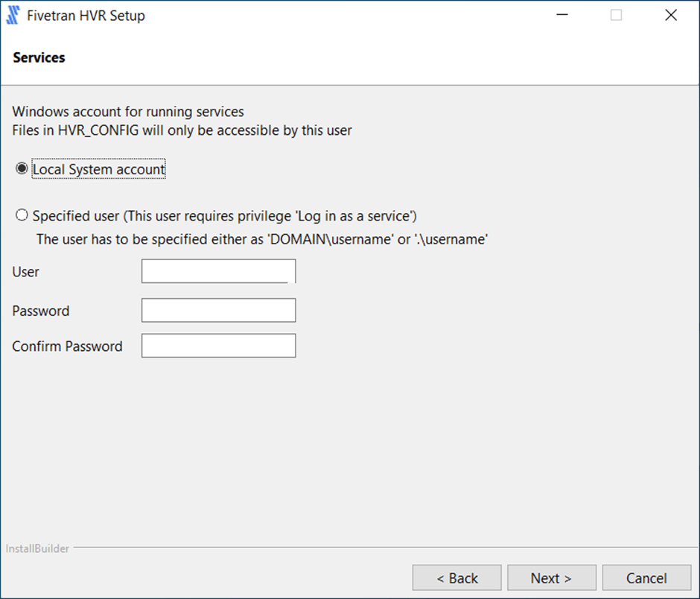Image resolution: width=700 pixels, height=599 pixels.
Task: Click the Fivetran HVR logo icon
Action: pos(13,16)
